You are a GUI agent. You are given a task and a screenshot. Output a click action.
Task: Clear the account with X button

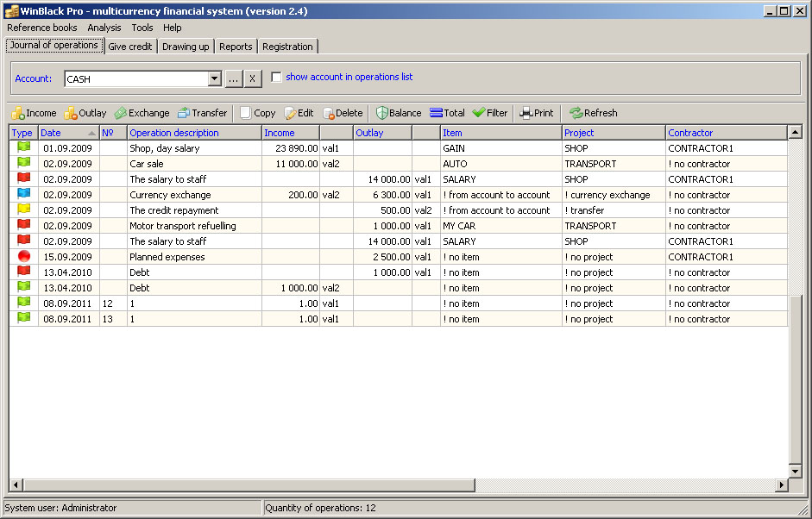click(x=252, y=79)
